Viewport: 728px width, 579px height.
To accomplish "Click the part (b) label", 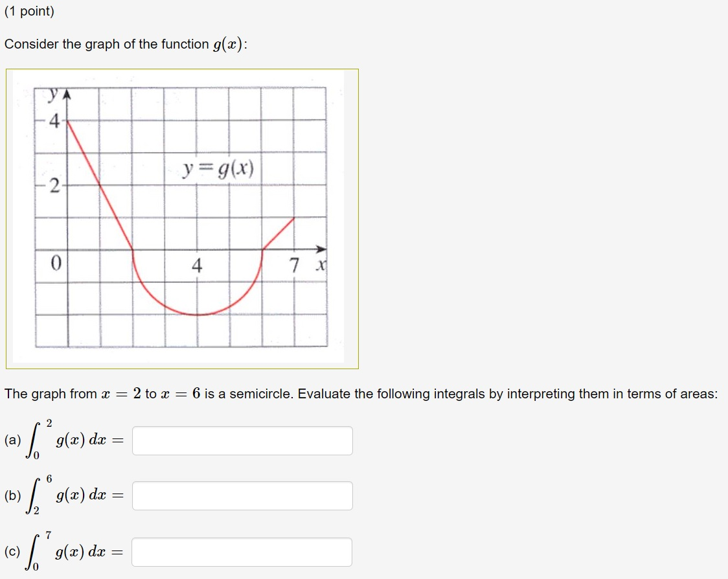I will 13,495.
